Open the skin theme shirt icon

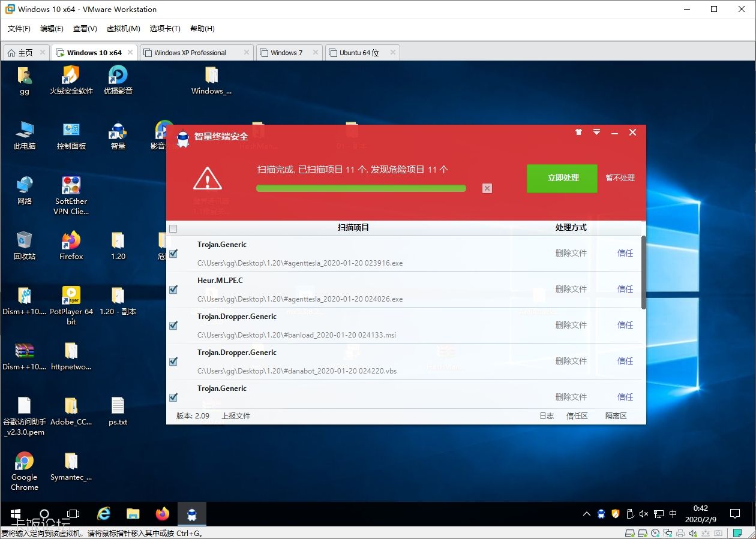[x=578, y=133]
